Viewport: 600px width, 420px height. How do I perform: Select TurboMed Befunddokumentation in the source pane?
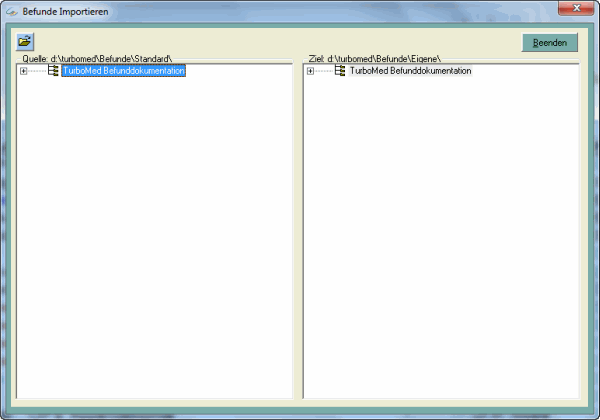(x=123, y=71)
